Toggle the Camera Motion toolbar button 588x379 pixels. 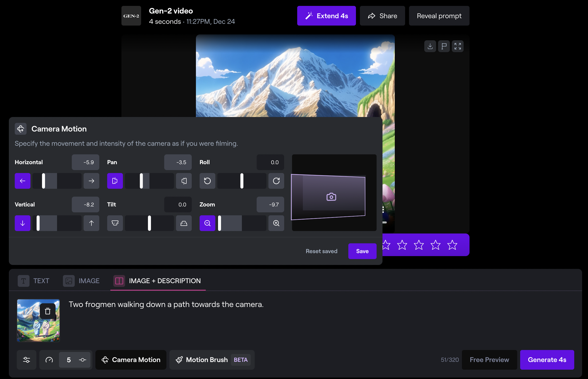coord(131,360)
